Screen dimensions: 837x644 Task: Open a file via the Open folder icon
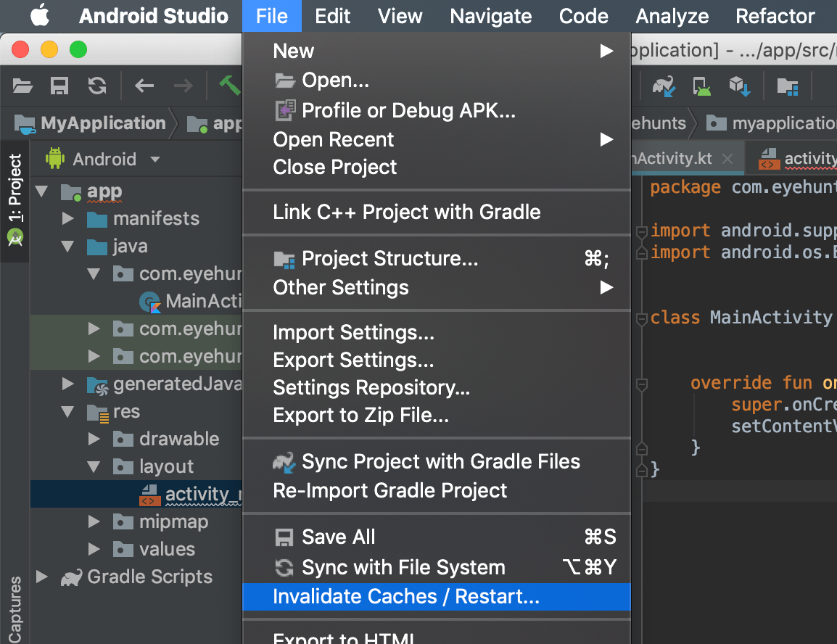22,86
